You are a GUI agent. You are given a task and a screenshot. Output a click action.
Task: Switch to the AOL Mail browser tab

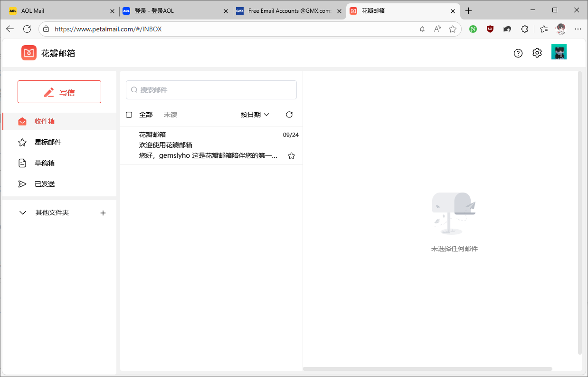pyautogui.click(x=57, y=10)
